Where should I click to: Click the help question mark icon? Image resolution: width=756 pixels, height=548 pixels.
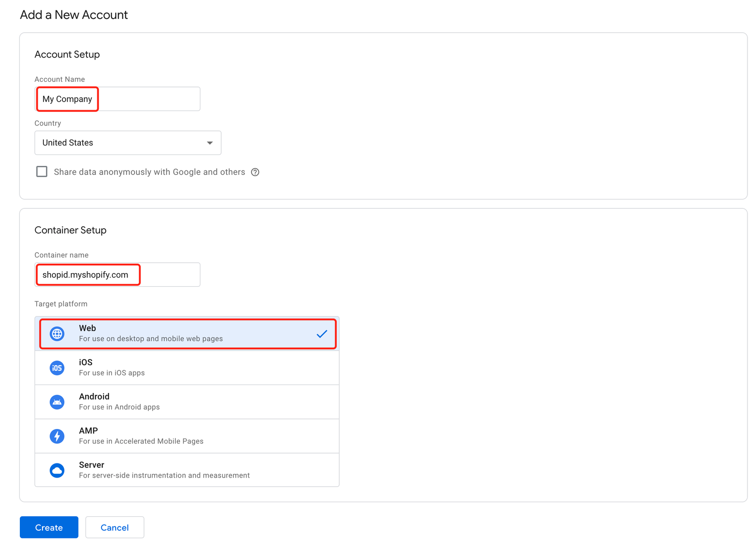pyautogui.click(x=255, y=172)
